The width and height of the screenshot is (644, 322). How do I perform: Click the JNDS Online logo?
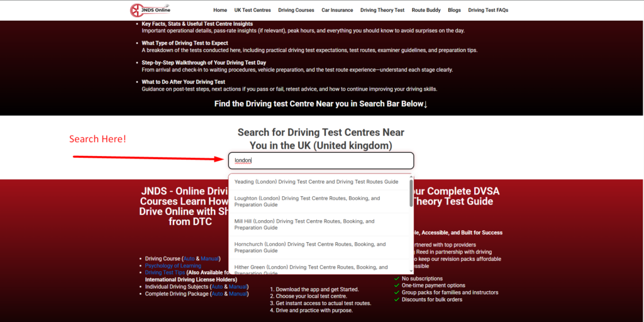(x=150, y=10)
